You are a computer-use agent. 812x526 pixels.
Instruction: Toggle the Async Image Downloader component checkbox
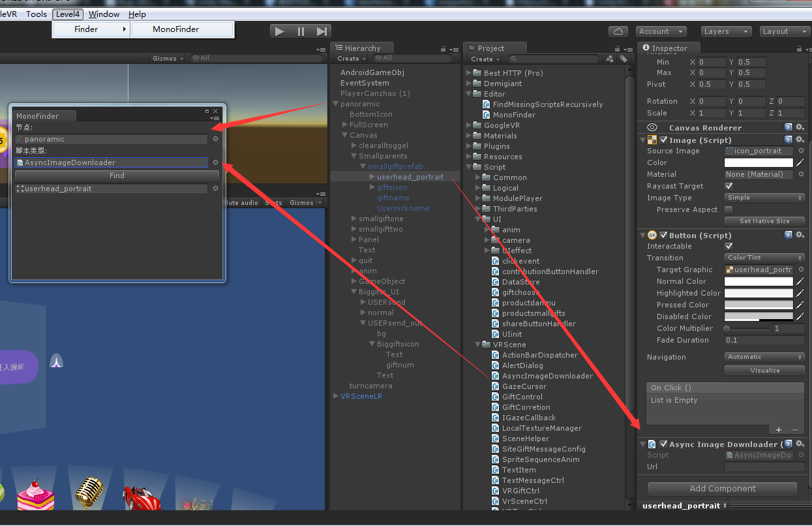coord(663,444)
